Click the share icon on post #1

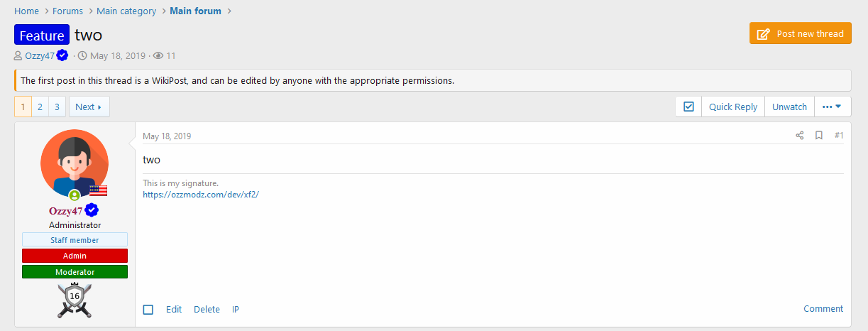click(800, 136)
